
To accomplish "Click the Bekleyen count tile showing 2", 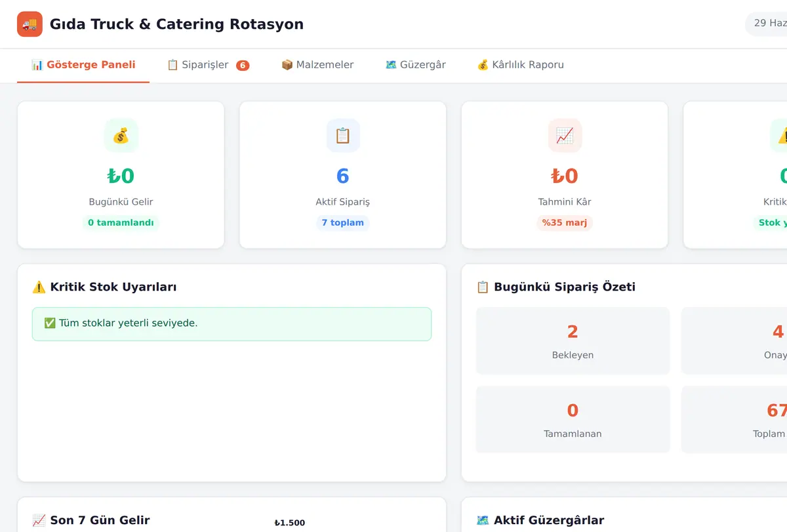I will tap(573, 341).
